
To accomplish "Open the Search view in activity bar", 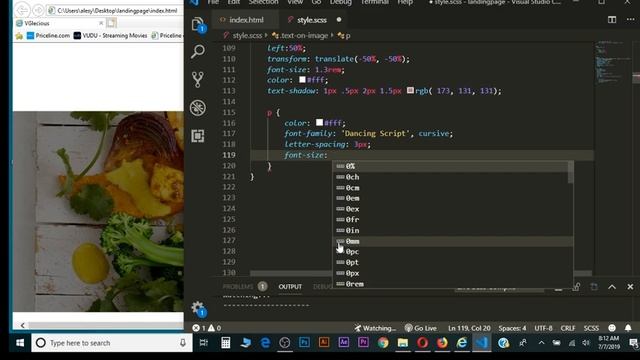I will click(x=198, y=51).
